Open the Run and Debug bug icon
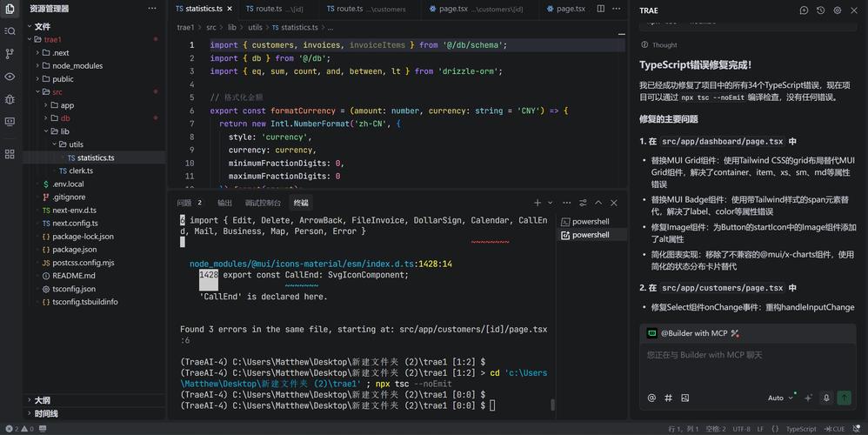 click(x=10, y=99)
